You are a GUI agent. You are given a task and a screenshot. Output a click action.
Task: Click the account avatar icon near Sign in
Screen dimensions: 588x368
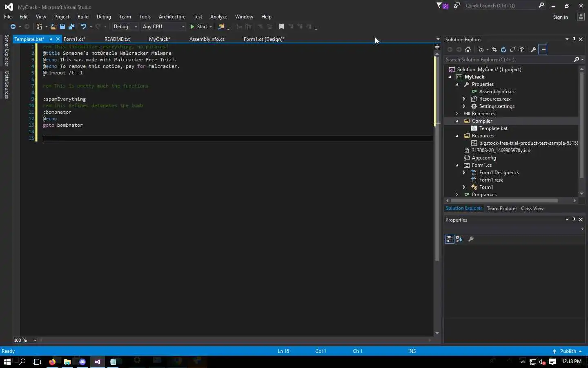pyautogui.click(x=581, y=17)
